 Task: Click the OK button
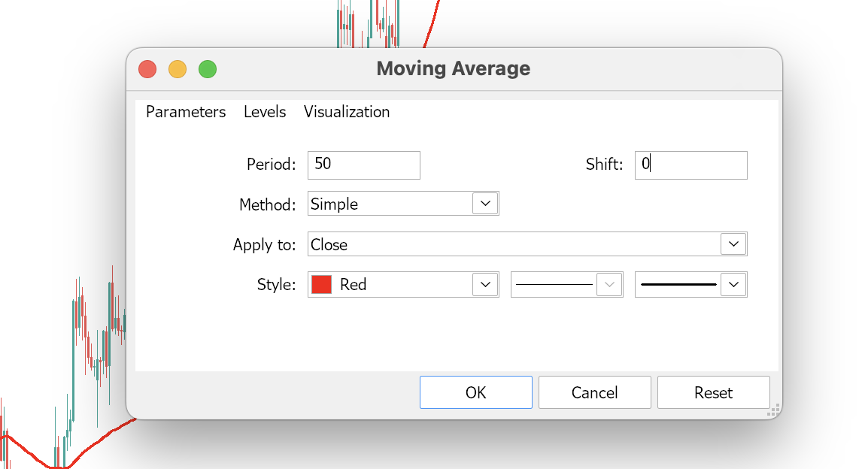click(x=476, y=392)
